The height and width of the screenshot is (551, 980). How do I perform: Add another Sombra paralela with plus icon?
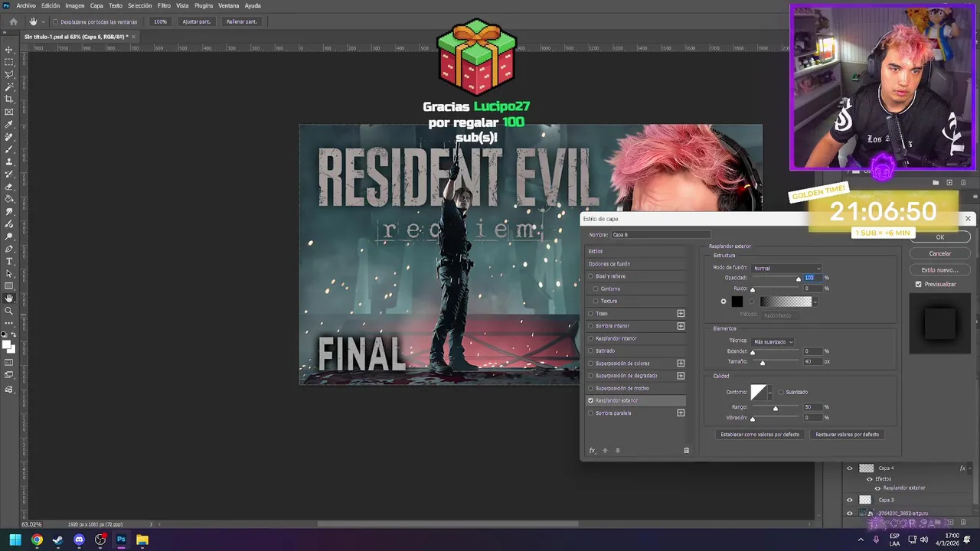[681, 413]
